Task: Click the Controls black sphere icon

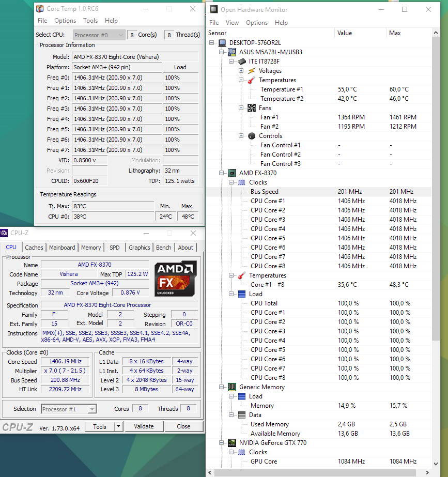Action: coord(252,136)
